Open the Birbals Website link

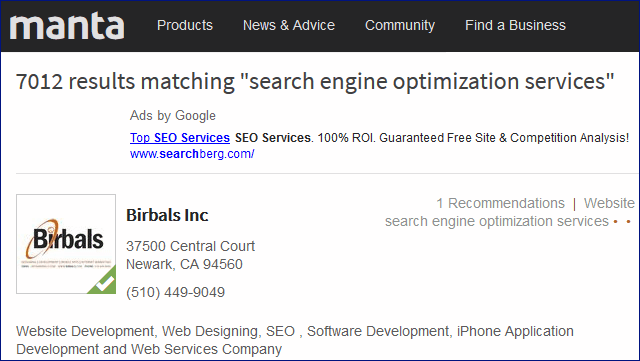point(609,203)
